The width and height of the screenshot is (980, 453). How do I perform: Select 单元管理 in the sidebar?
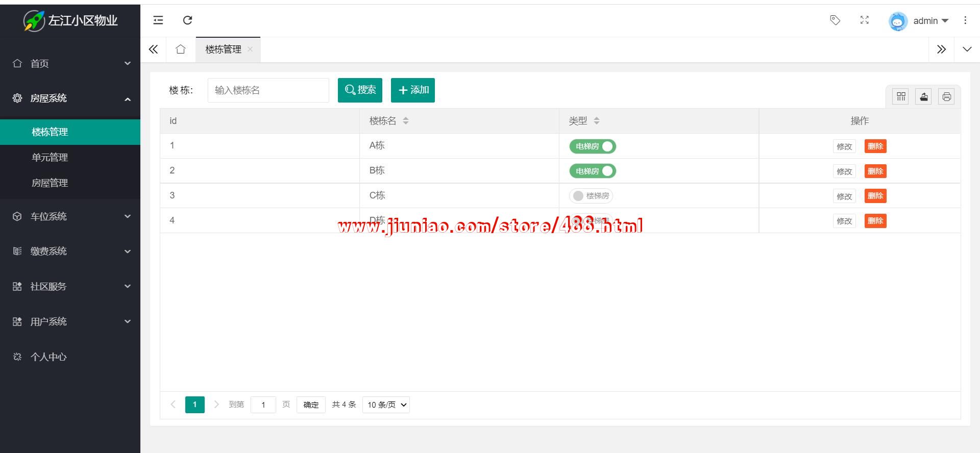click(70, 158)
